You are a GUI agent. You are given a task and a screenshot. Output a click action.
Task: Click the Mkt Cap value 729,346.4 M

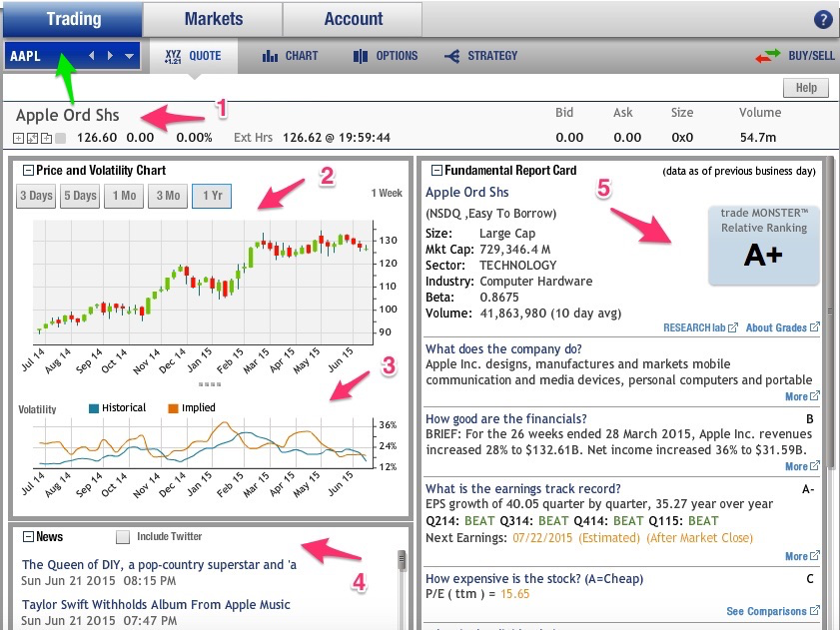coord(514,250)
